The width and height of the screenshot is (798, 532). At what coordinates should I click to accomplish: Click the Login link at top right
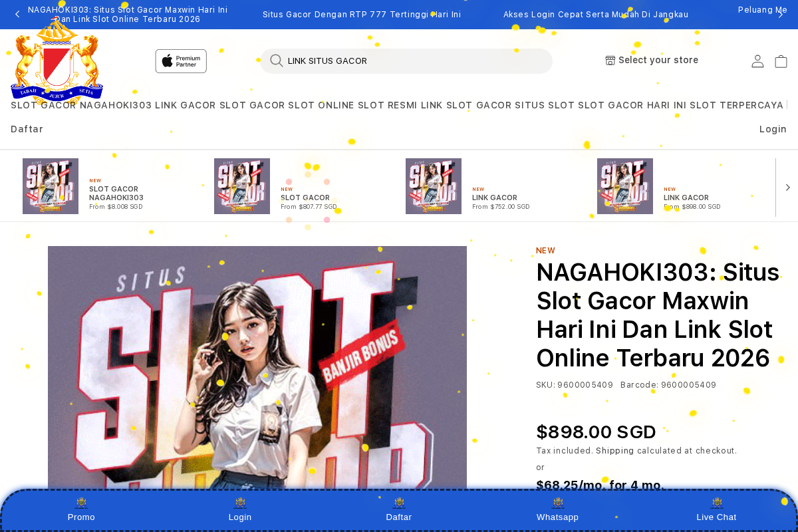(773, 129)
